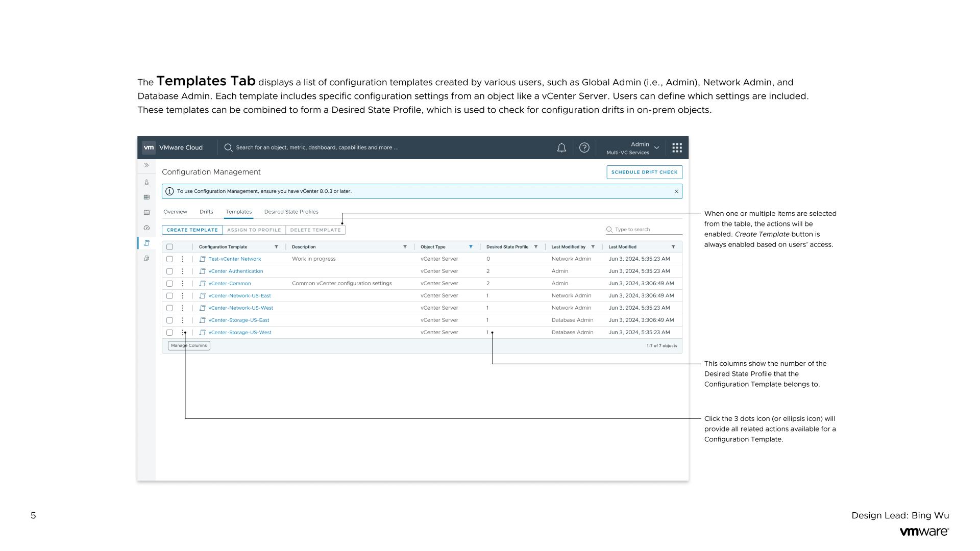The height and width of the screenshot is (551, 980).
Task: Click '1-7 of 7 objects' footer text
Action: point(661,345)
